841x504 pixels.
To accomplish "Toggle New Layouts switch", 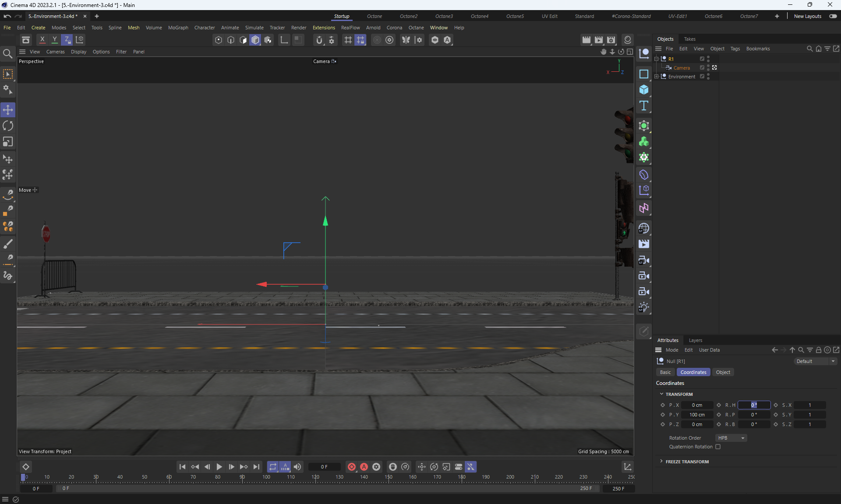I will tap(833, 16).
